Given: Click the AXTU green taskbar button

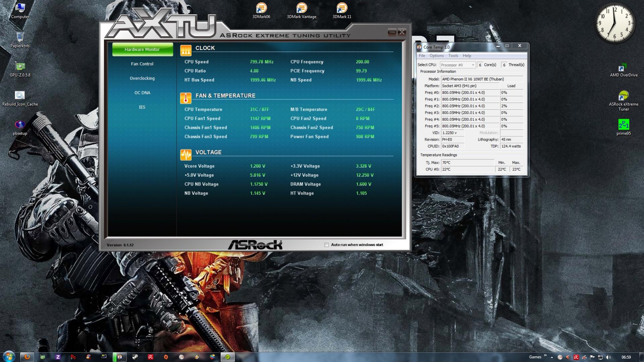Looking at the screenshot, I should coord(228,357).
